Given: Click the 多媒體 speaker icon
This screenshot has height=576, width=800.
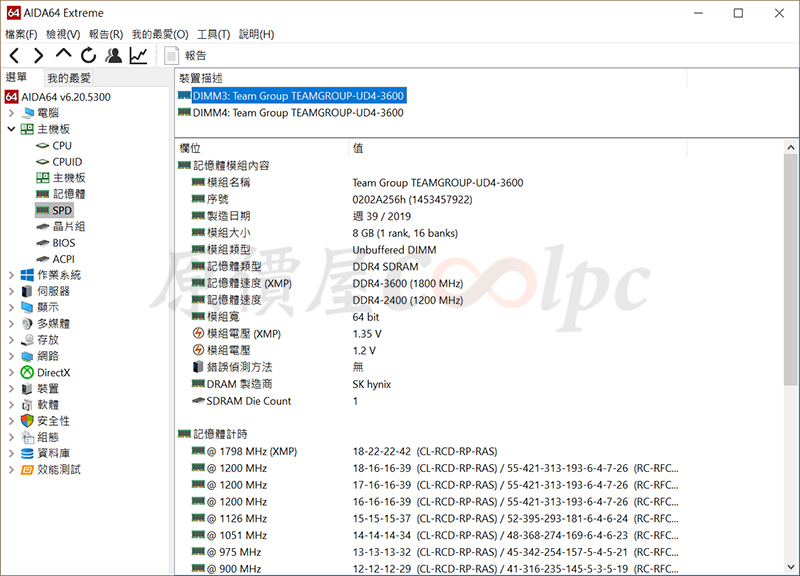Looking at the screenshot, I should (28, 323).
